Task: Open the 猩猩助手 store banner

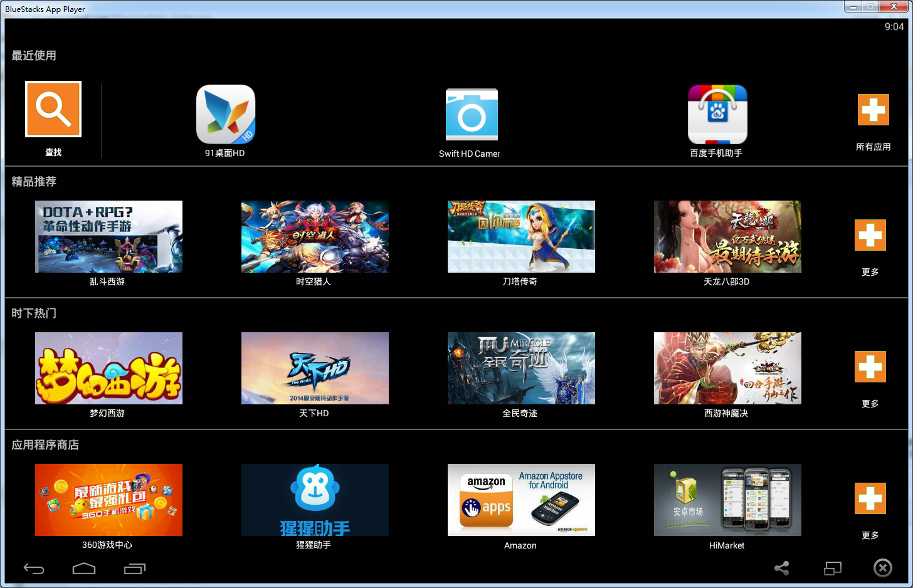Action: point(315,500)
